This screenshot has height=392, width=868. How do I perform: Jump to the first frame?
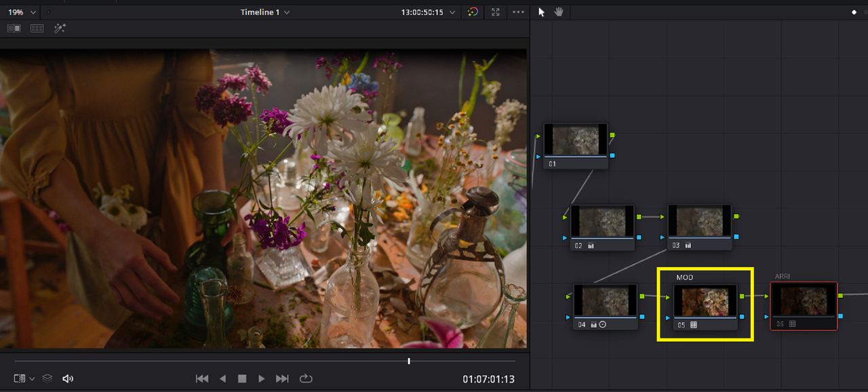click(x=202, y=378)
